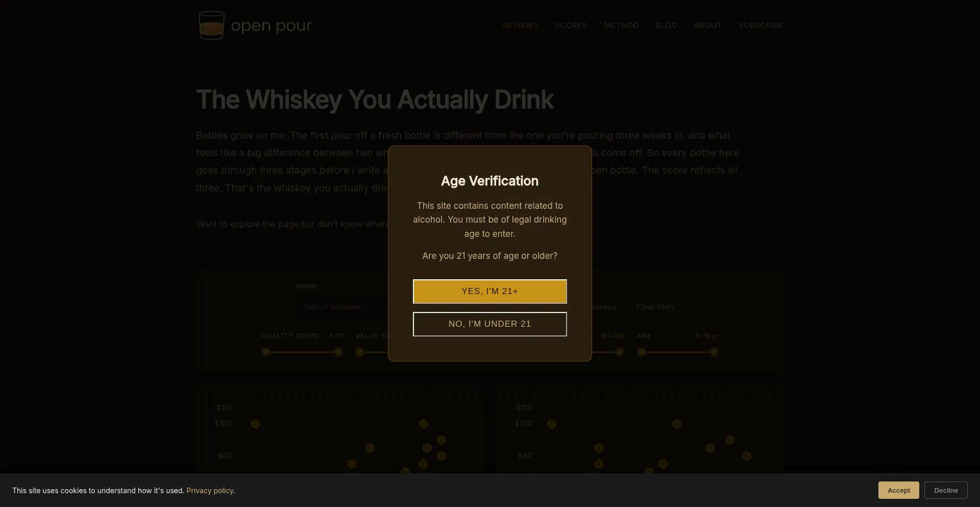Click the Age Verification heading
The width and height of the screenshot is (980, 507).
click(x=489, y=181)
